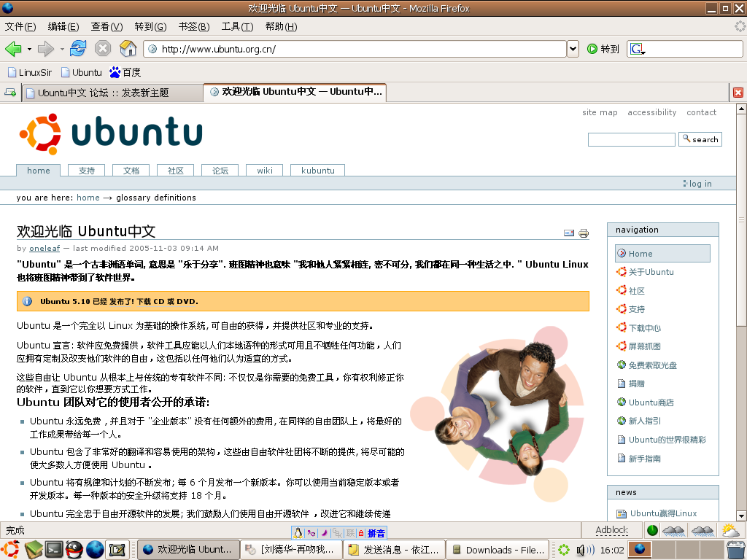Open the volume control speaker icon
747x560 pixels.
[x=584, y=550]
